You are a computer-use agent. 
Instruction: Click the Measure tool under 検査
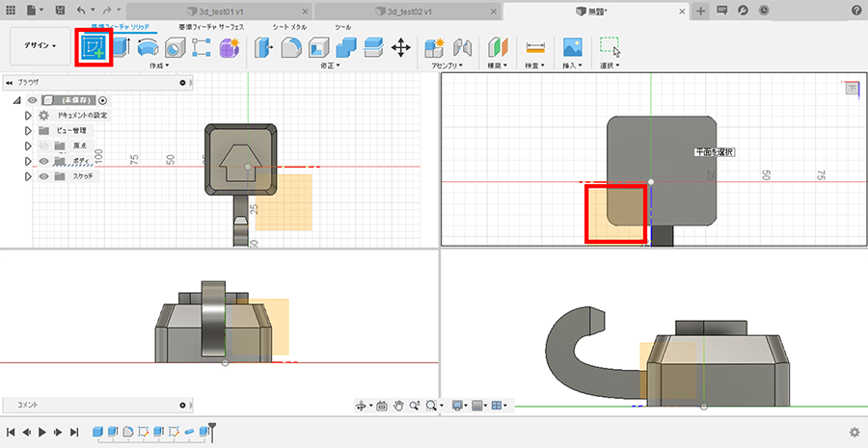535,47
